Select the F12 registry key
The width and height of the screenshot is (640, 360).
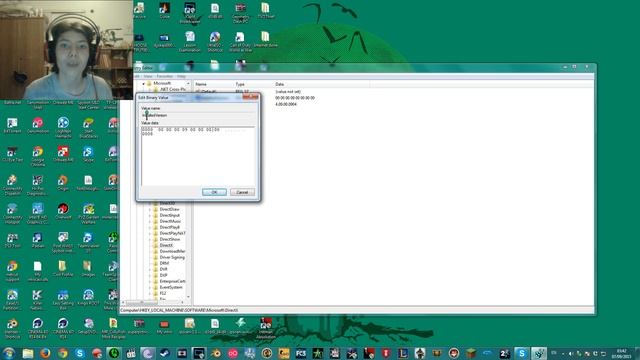pos(163,293)
